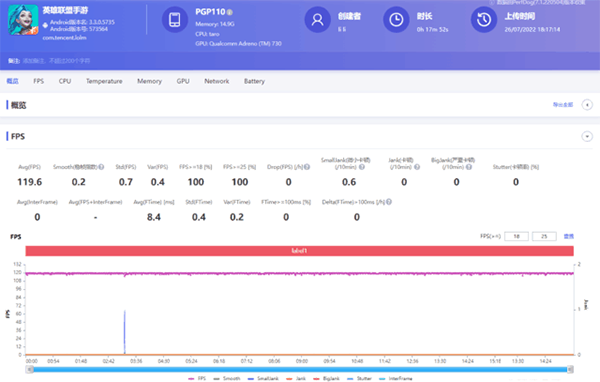Click the Avg(FTime) value 8.4
This screenshot has height=382, width=600.
(x=153, y=217)
